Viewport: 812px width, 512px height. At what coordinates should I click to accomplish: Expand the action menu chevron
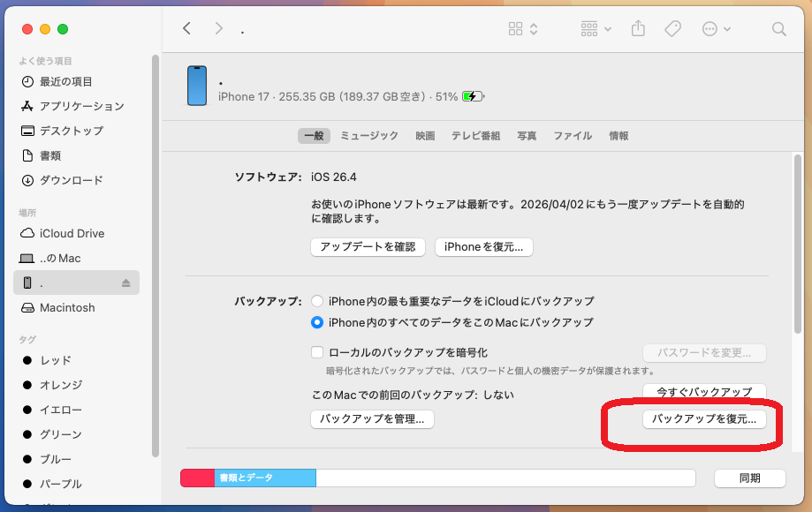pos(727,29)
